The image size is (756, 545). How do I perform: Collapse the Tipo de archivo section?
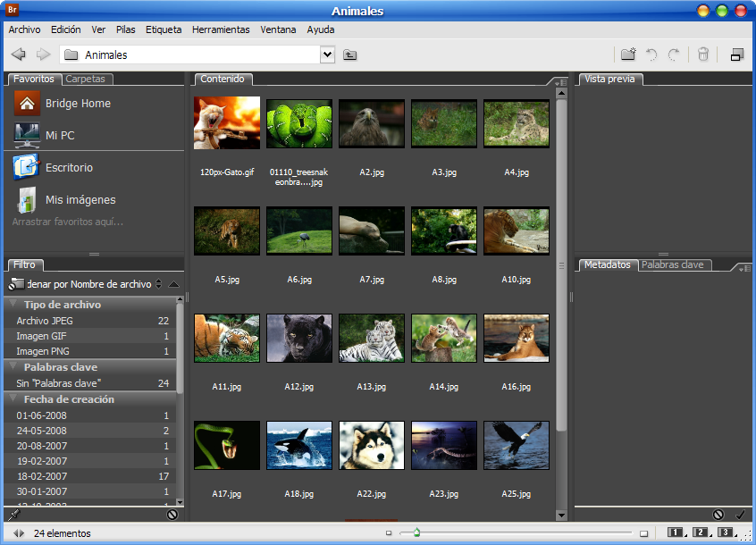[x=14, y=305]
